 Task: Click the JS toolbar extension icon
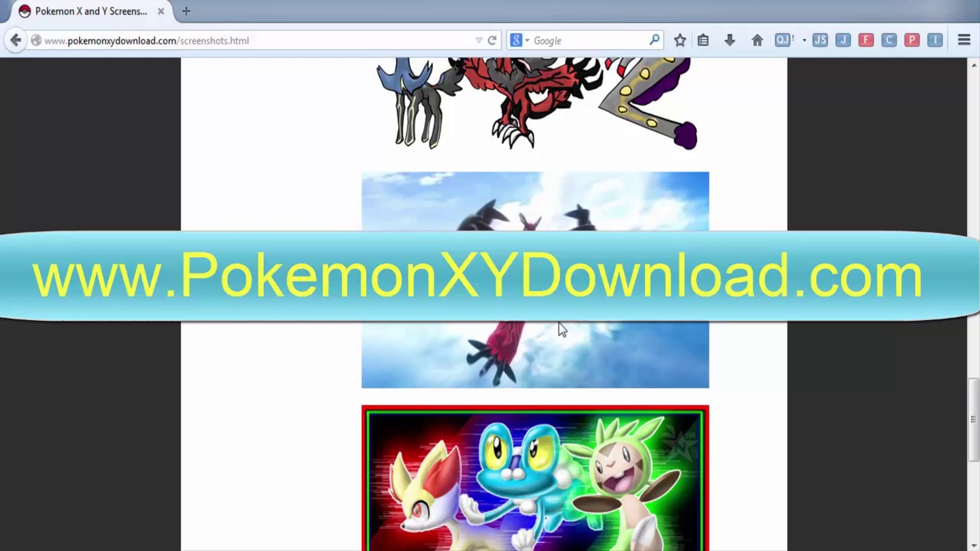(820, 40)
